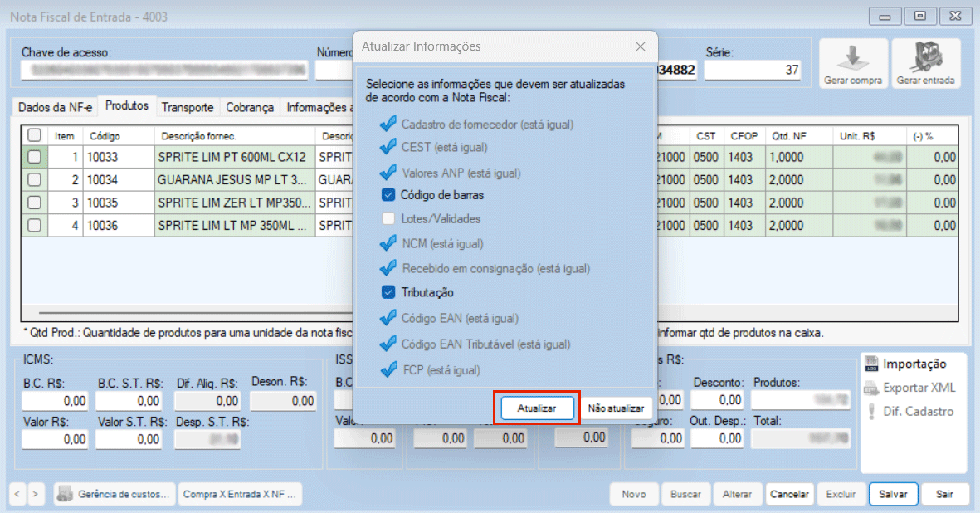Click the Buscar button
The height and width of the screenshot is (513, 980).
685,494
